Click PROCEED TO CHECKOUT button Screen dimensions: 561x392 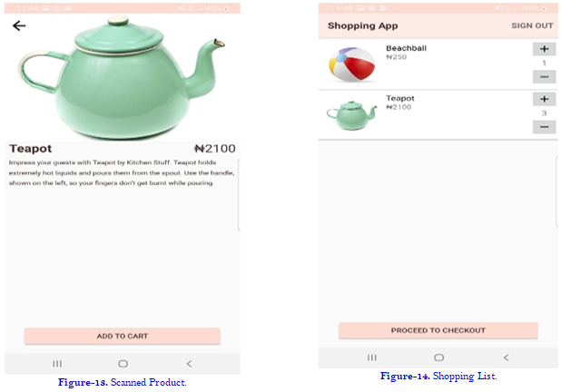click(438, 330)
